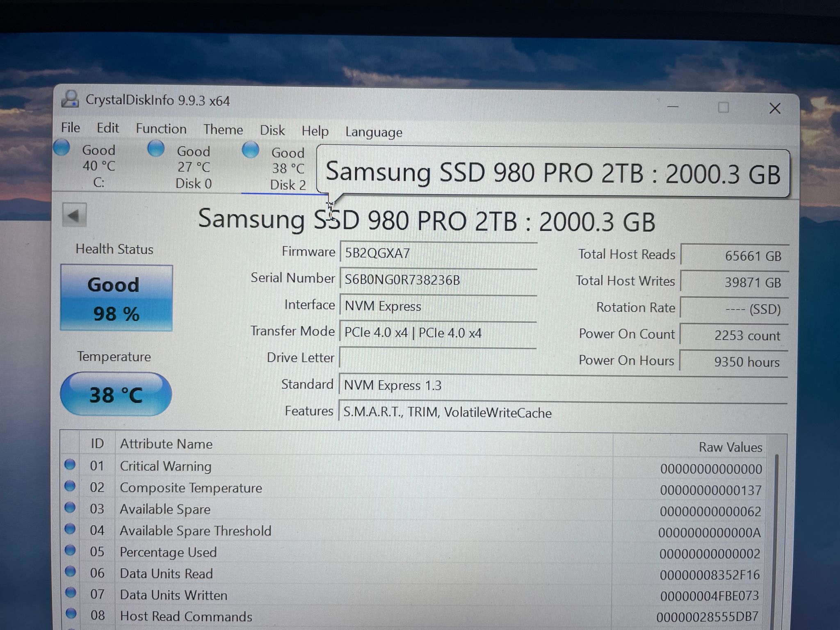Go to previous disk with left arrow
The image size is (840, 630).
click(74, 215)
